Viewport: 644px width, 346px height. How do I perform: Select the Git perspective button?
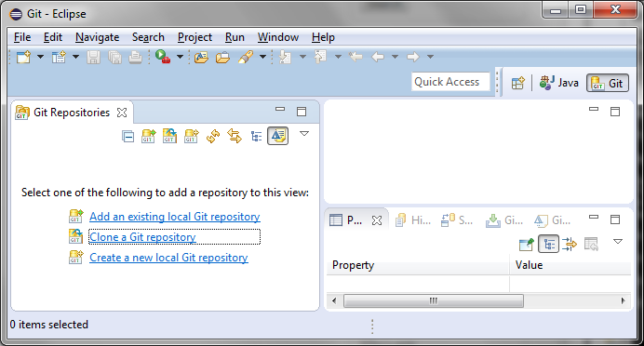pyautogui.click(x=608, y=84)
